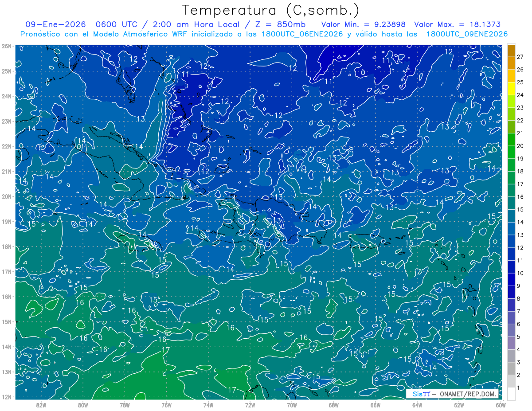Click the '64W' longitude axis label

[417, 404]
